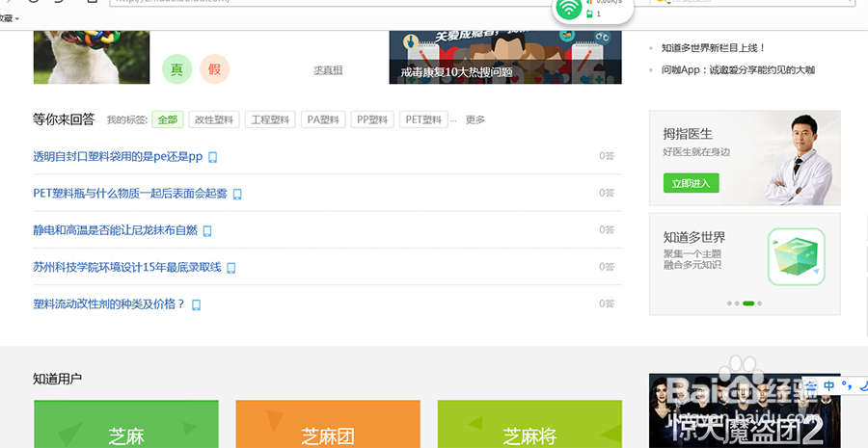Select the 全部 tag filter
Viewport: 868px width, 448px height.
168,119
